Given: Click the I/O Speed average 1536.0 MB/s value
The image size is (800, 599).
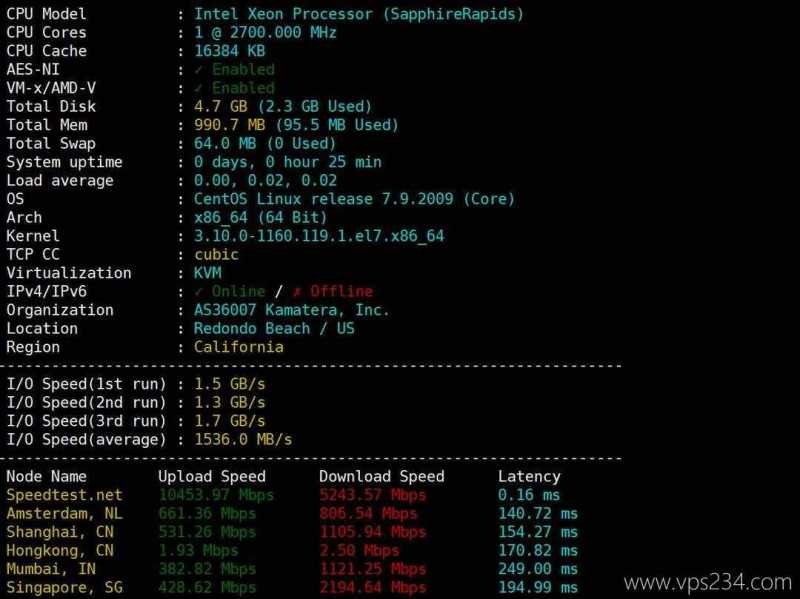Looking at the screenshot, I should click(x=243, y=439).
